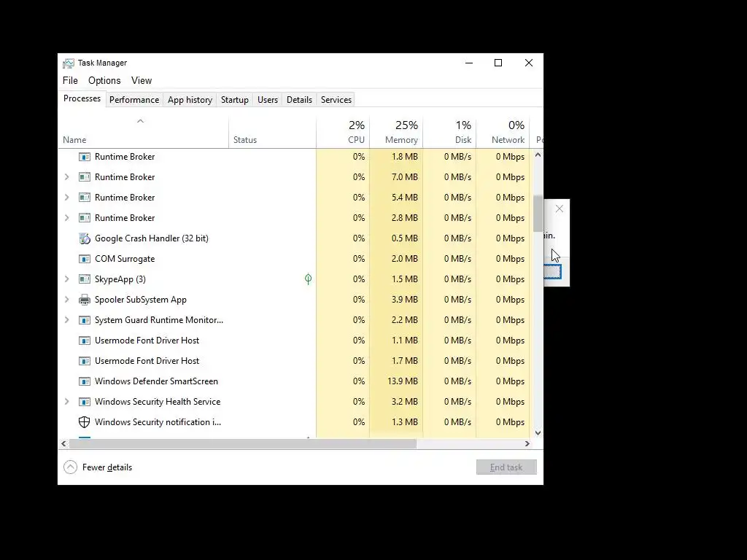The height and width of the screenshot is (560, 747).
Task: Switch to the Startup tab
Action: click(234, 99)
